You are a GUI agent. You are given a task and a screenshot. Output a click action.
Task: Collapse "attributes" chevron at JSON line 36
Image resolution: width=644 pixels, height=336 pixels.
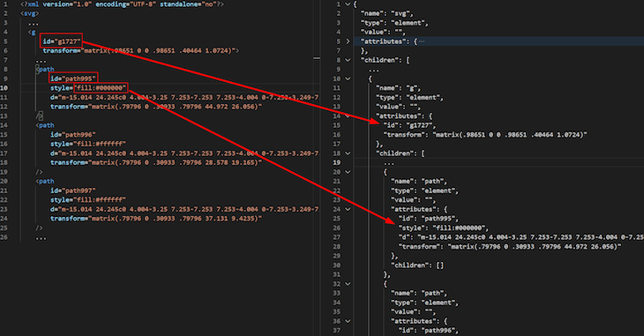tap(348, 321)
